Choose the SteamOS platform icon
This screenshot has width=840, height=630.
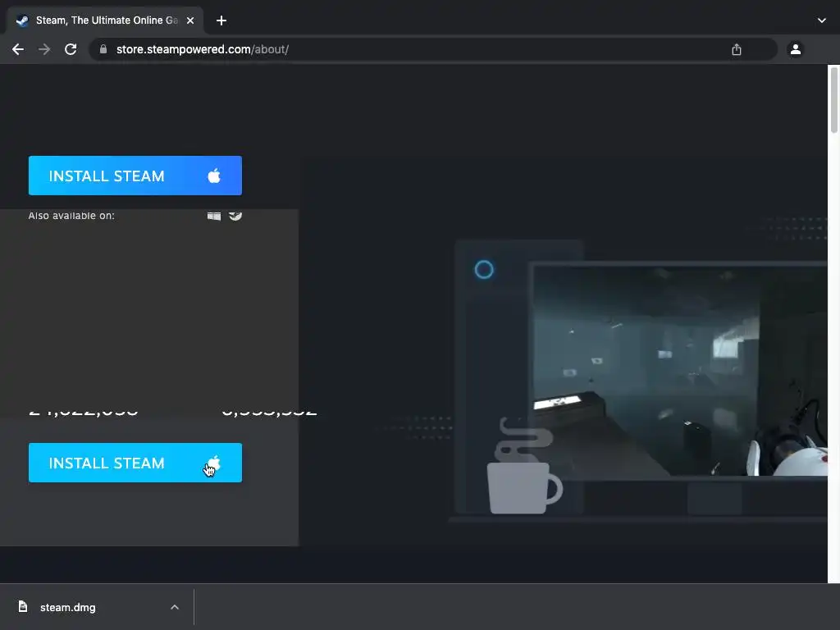(235, 216)
